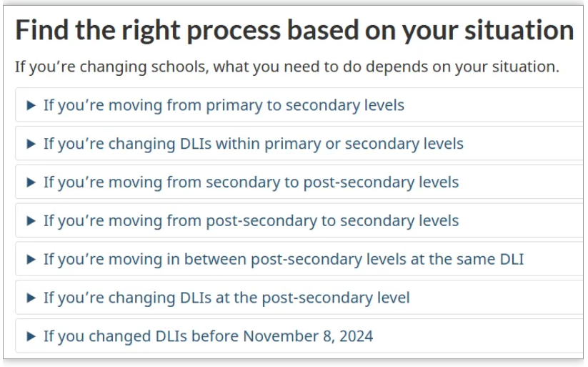
Task: Click the "Find the right process based on your situation" heading
Action: click(x=294, y=30)
